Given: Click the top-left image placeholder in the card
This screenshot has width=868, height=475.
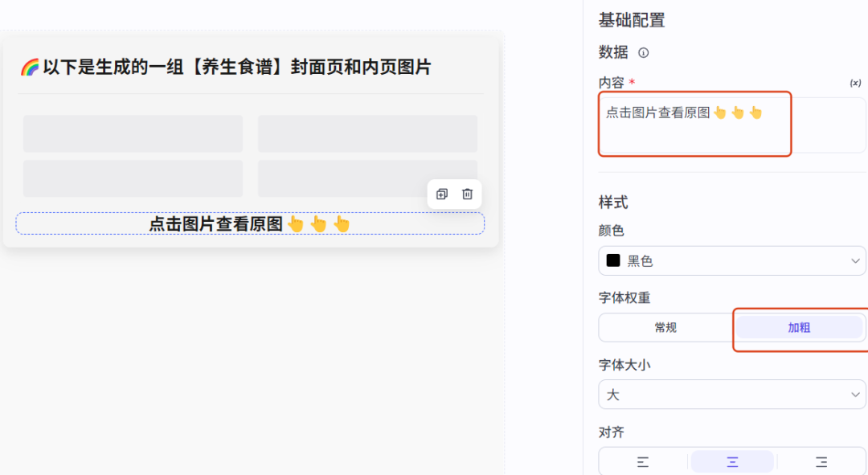Looking at the screenshot, I should pos(133,133).
